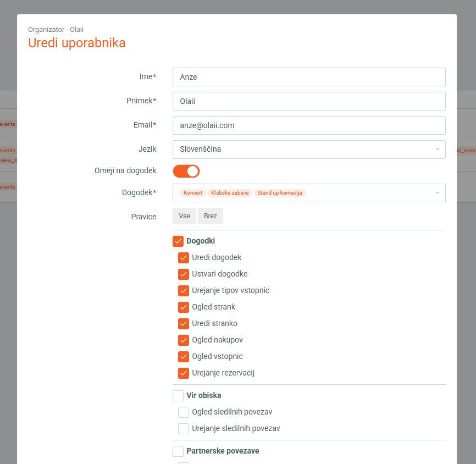Click the Brez permissions button
Image resolution: width=476 pixels, height=464 pixels.
(211, 216)
